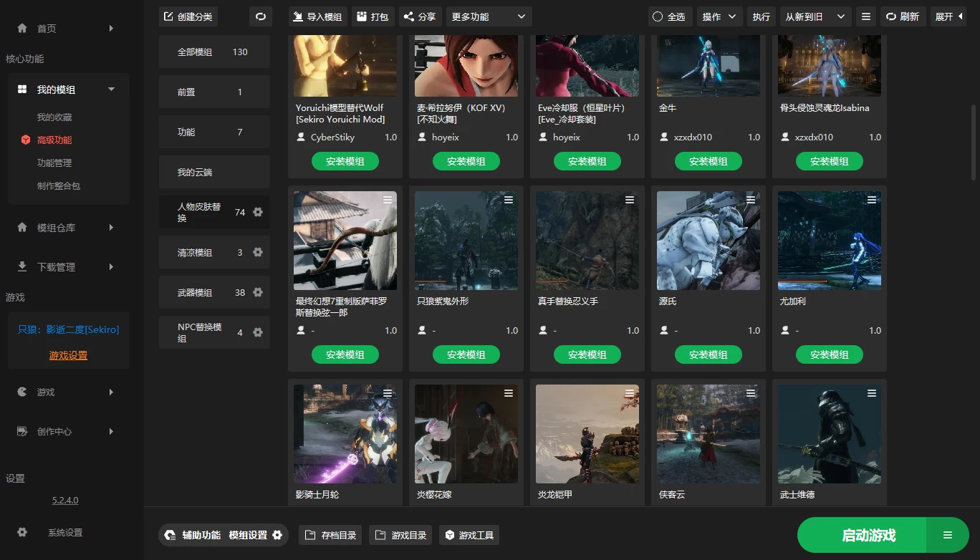
Task: Open the 游戏设置 link
Action: (68, 354)
